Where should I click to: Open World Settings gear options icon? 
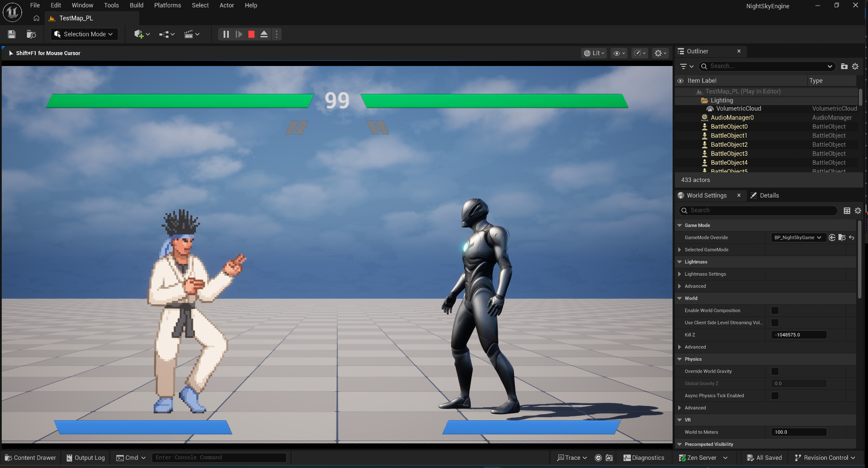[858, 211]
